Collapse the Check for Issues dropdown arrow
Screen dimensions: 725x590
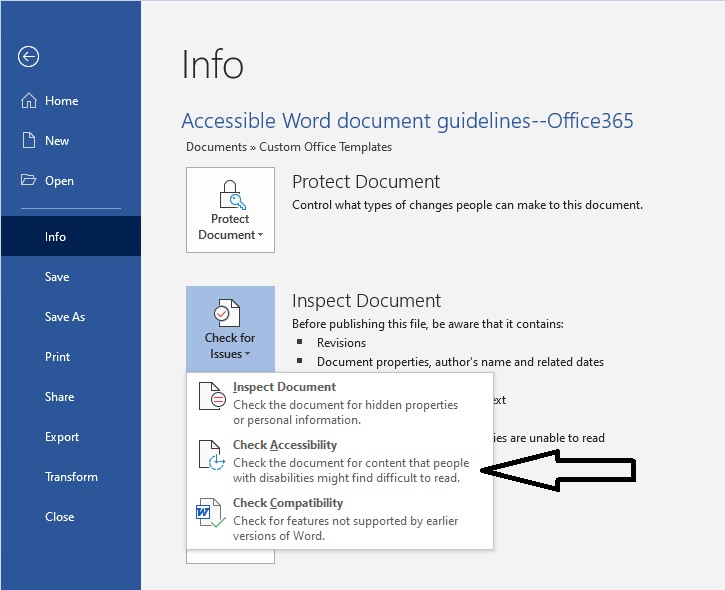[x=247, y=354]
